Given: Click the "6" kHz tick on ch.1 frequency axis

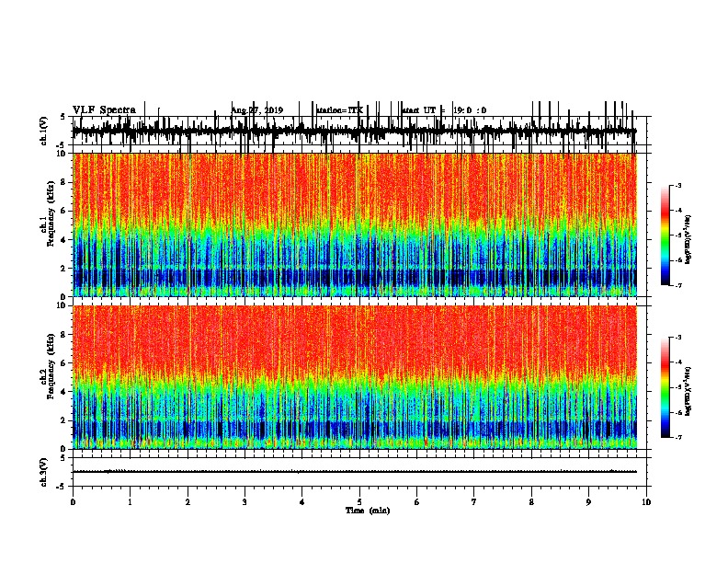Looking at the screenshot, I should coord(63,211).
